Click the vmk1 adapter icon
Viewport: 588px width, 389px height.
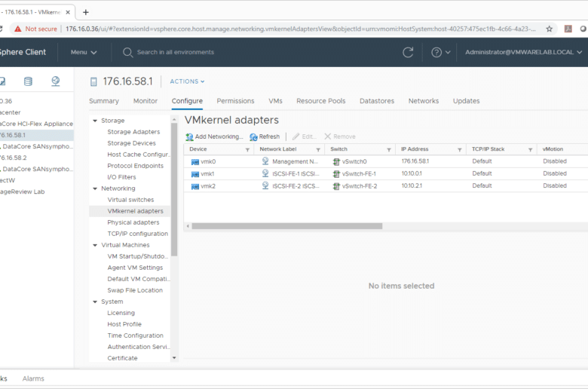click(x=195, y=174)
